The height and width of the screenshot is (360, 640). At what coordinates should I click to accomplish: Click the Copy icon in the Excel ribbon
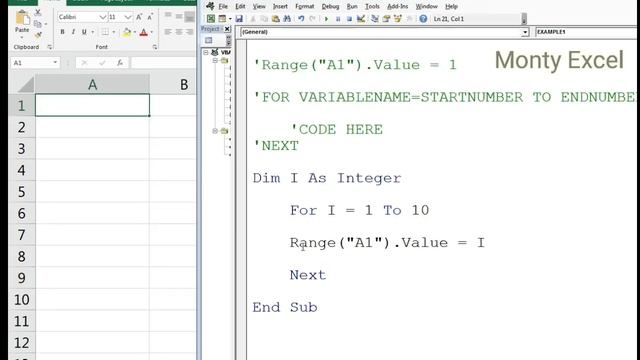click(x=38, y=24)
